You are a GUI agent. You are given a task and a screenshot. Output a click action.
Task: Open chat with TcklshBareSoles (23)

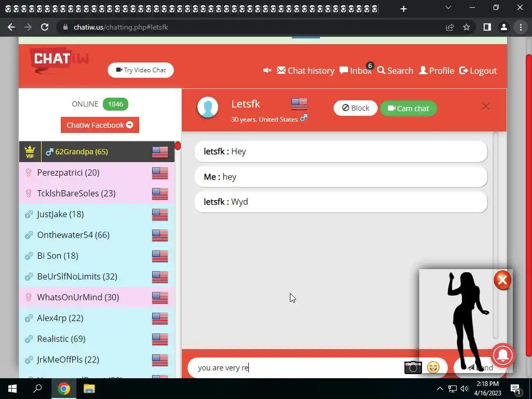(97, 193)
